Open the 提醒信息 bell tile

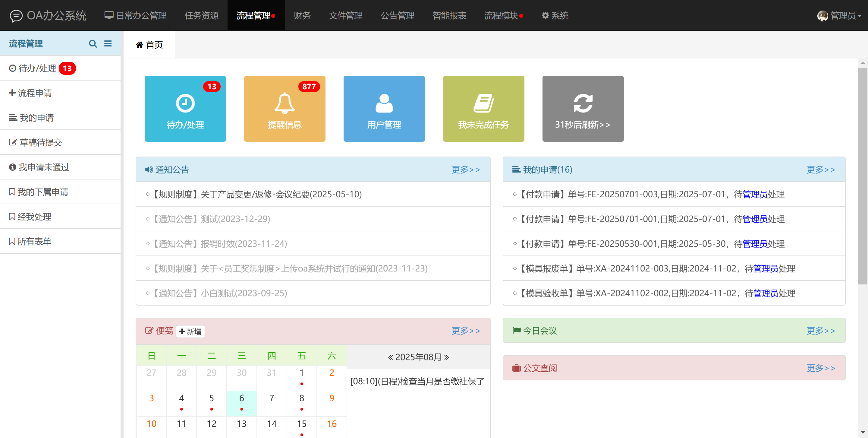point(285,109)
